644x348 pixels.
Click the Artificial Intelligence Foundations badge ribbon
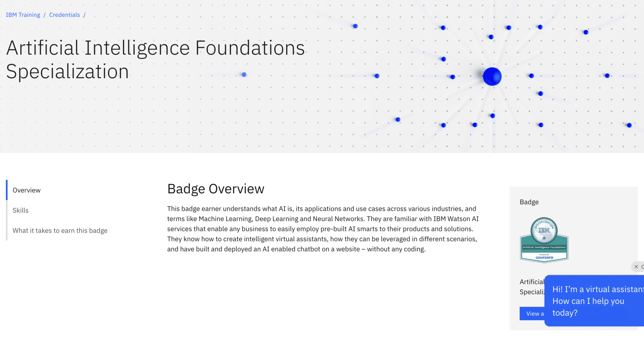tap(544, 247)
